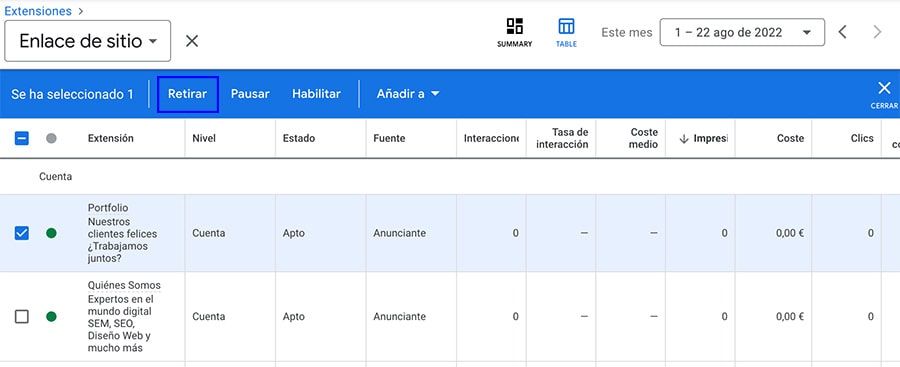Close the Enlace de sitio filter (X)
900x367 pixels.
(192, 41)
